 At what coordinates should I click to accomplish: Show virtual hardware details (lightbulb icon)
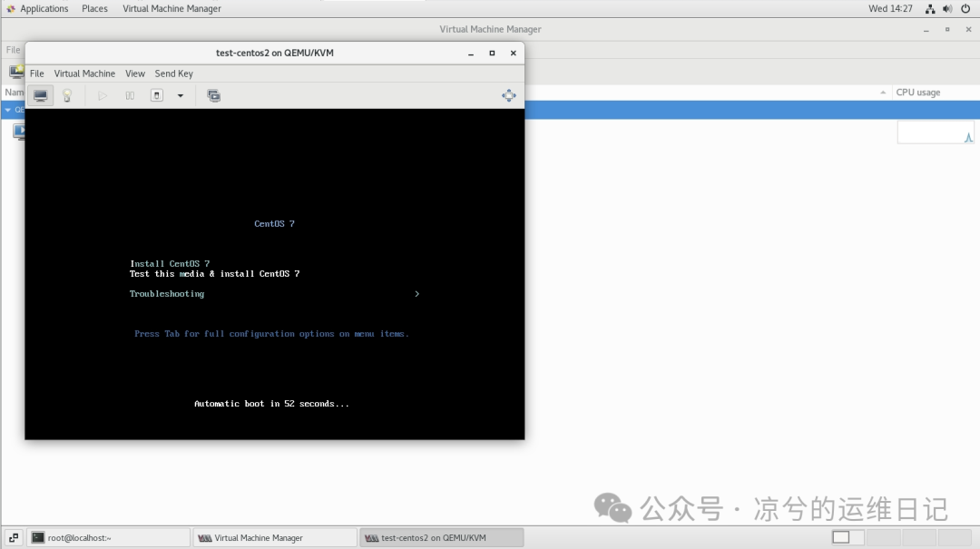[x=67, y=95]
